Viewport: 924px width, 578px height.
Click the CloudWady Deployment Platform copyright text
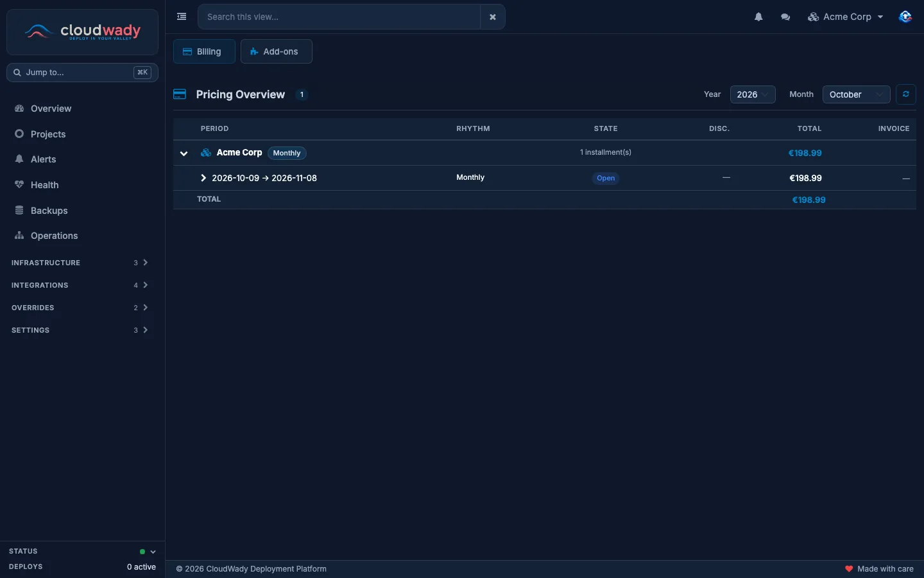click(252, 569)
